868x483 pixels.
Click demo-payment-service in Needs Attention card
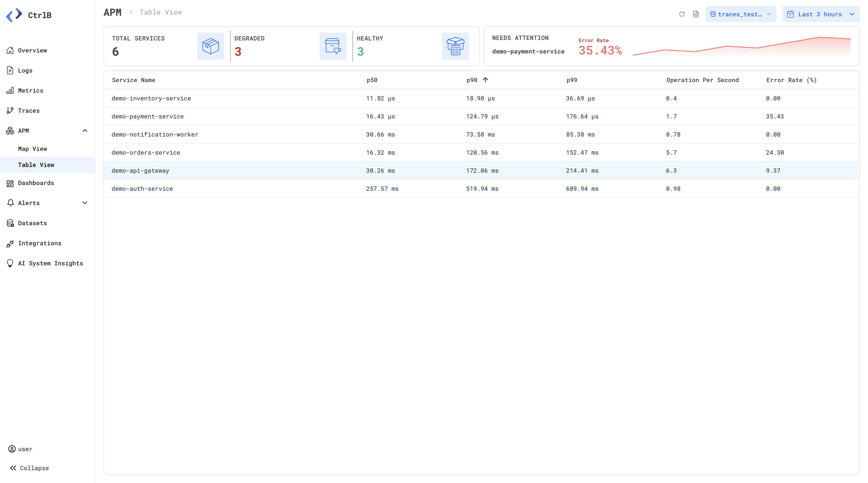[x=528, y=51]
